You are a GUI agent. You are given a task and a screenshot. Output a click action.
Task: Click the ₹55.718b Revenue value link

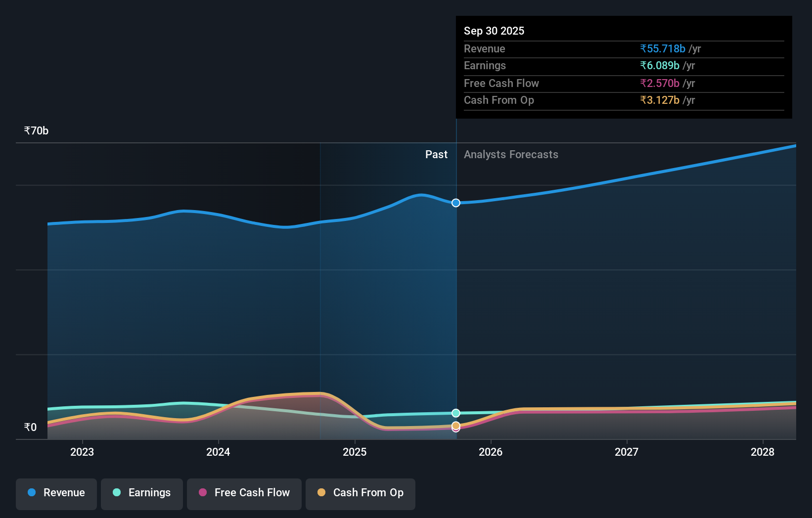coord(663,49)
